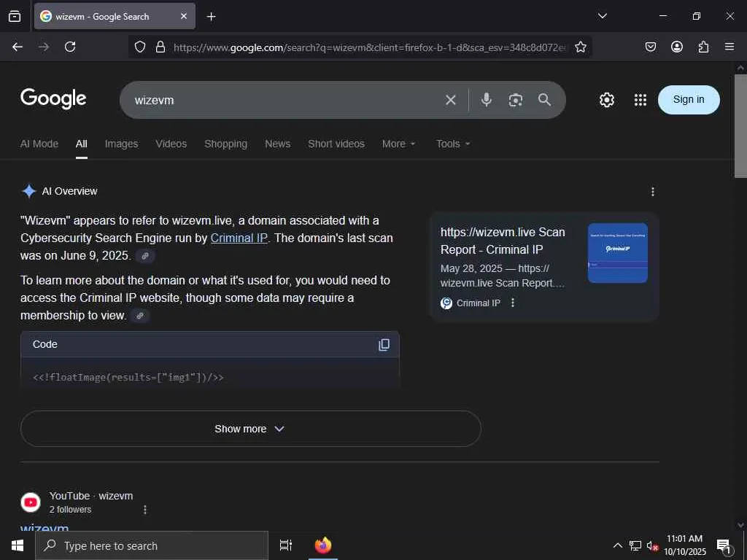Open network status tray icon
The width and height of the screenshot is (747, 560).
[x=635, y=545]
